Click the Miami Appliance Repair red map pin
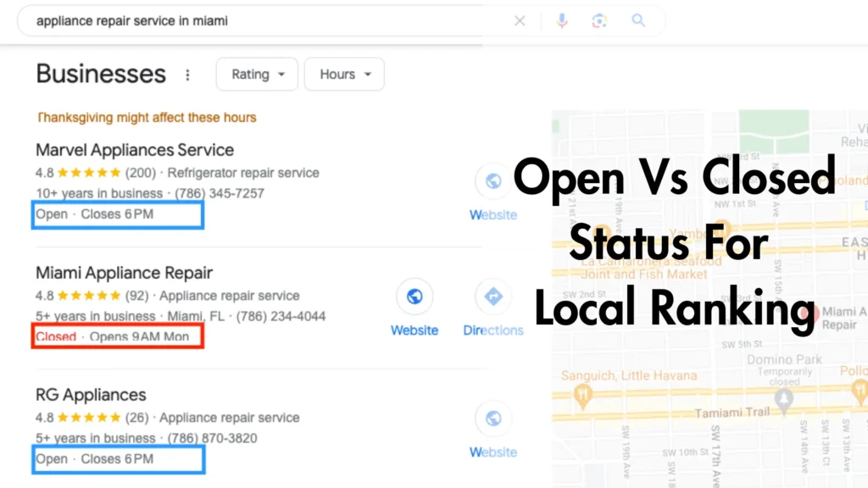This screenshot has width=868, height=488. [x=809, y=313]
